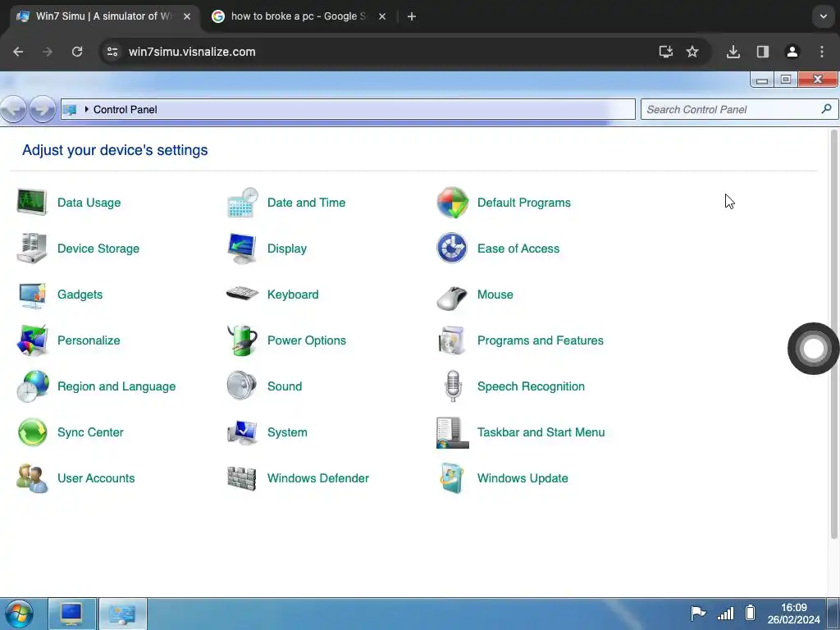Click the Sync Center green icon
840x630 pixels.
(x=32, y=432)
